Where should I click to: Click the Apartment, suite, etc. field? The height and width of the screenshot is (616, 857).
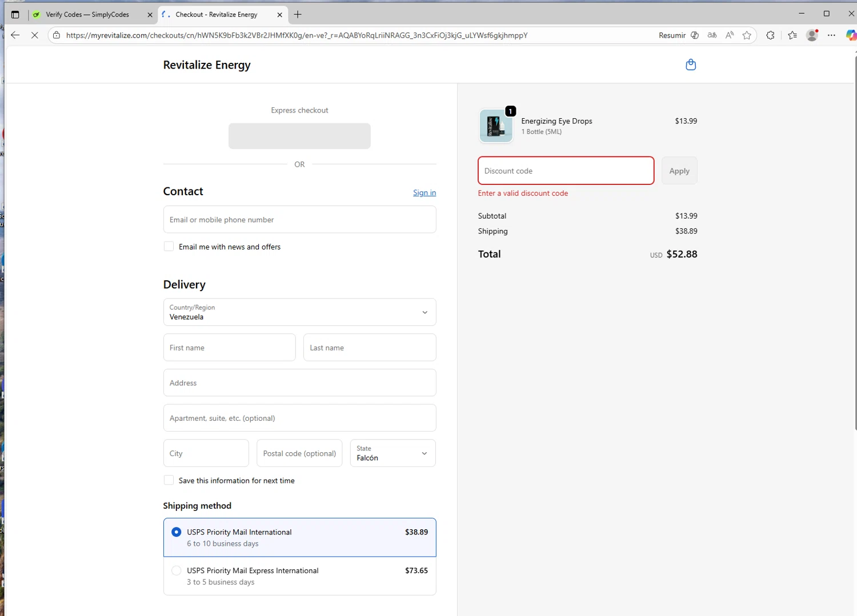pyautogui.click(x=299, y=418)
